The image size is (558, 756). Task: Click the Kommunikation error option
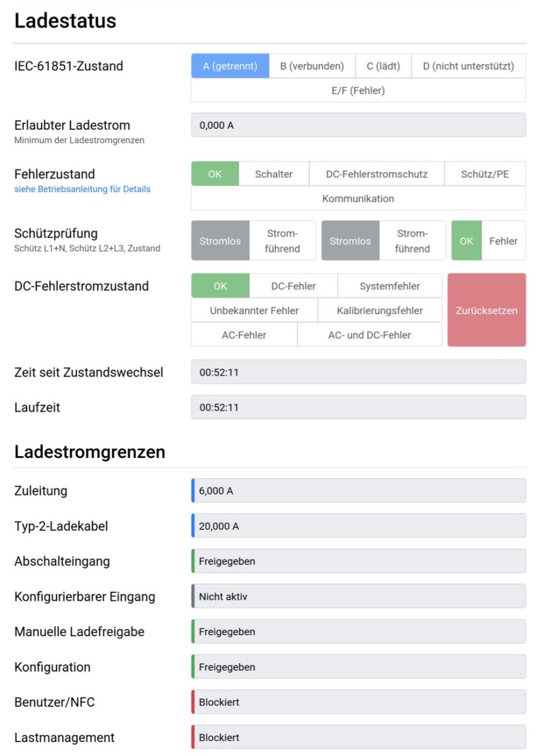(358, 199)
